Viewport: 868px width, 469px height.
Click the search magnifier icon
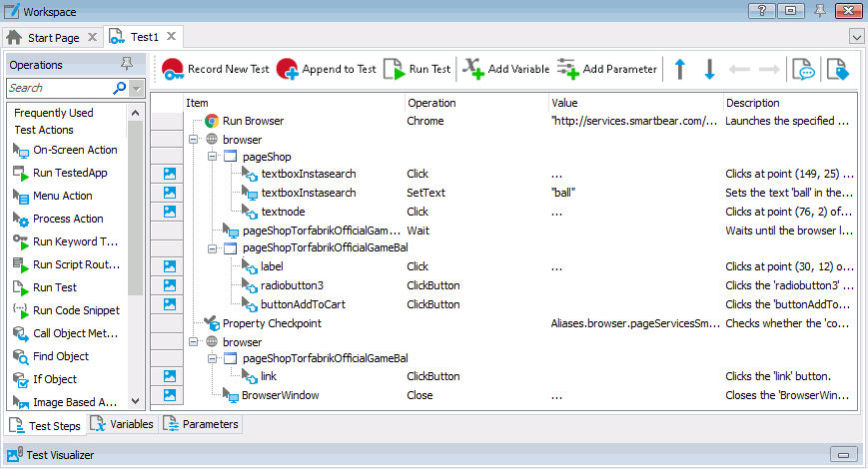tap(119, 88)
